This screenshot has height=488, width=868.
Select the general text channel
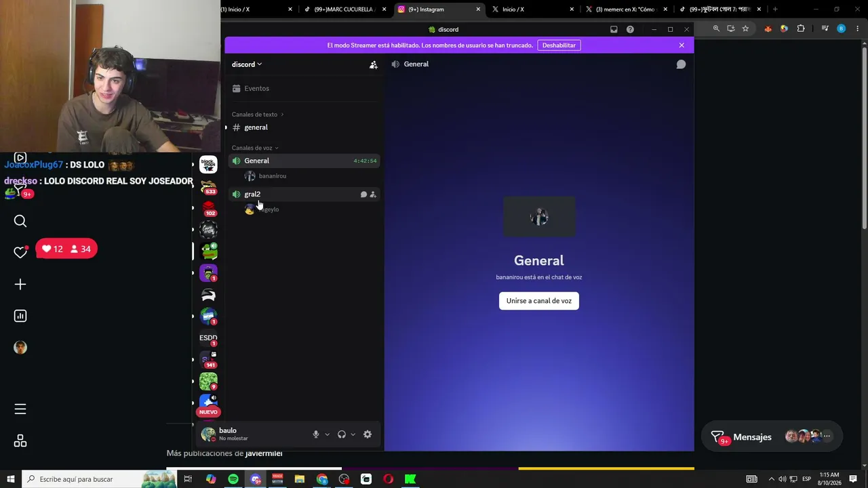pyautogui.click(x=303, y=127)
